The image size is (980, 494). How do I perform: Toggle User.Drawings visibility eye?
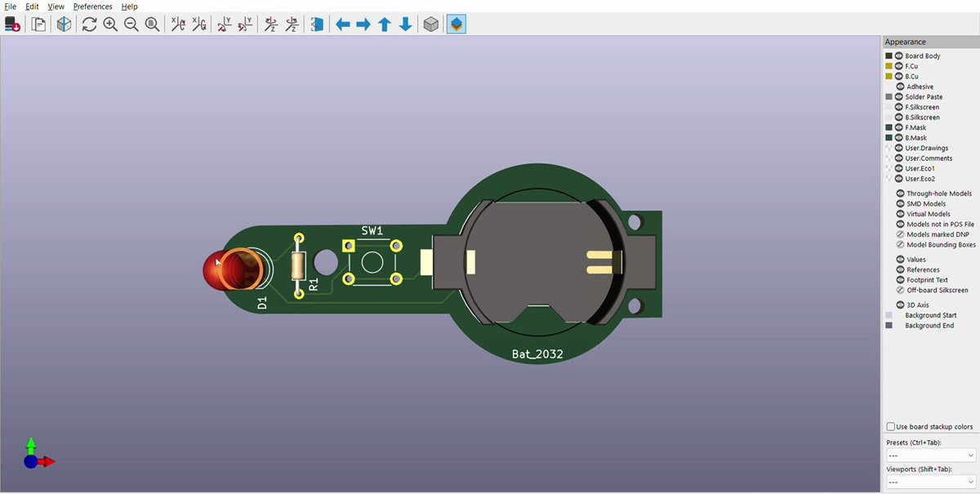coord(898,148)
